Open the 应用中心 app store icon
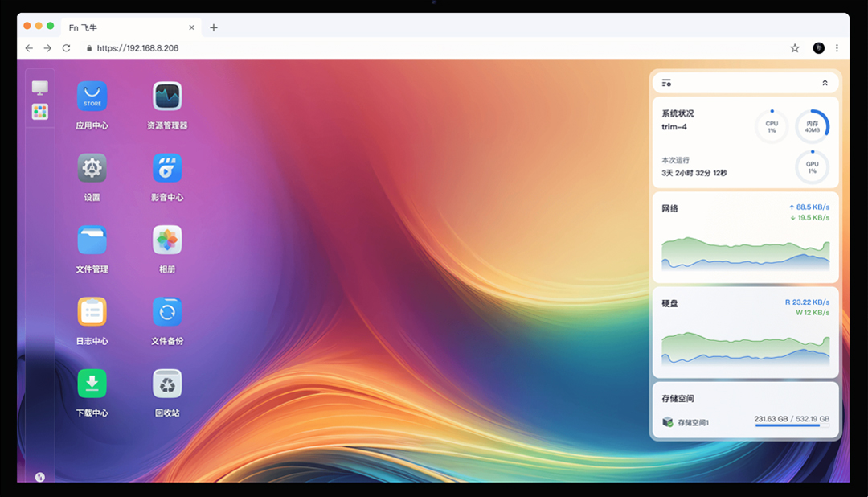This screenshot has height=497, width=868. pyautogui.click(x=92, y=97)
